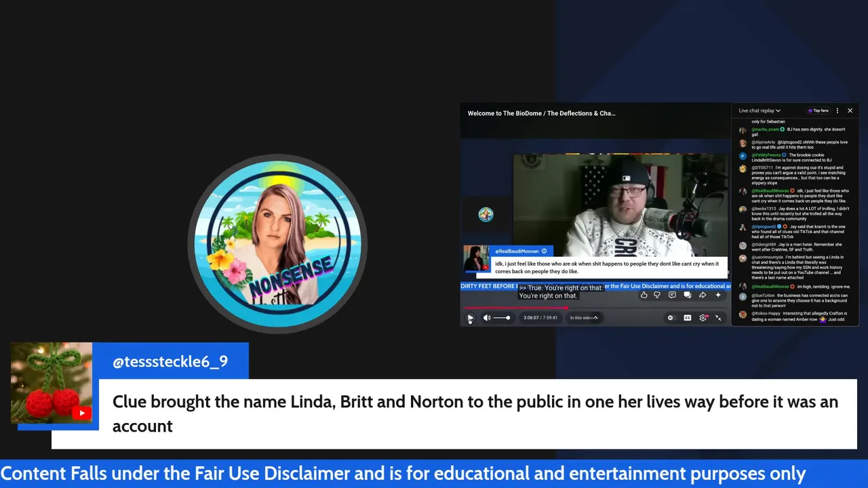Share the video with arrow icon

(703, 295)
